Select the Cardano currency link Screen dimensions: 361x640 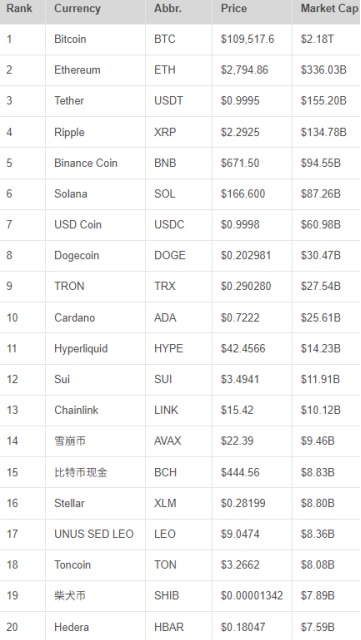coord(74,318)
